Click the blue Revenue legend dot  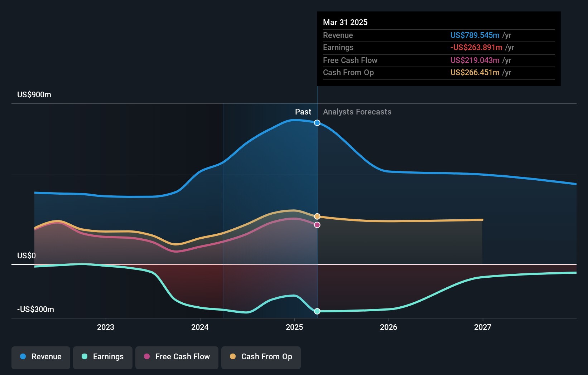point(23,356)
